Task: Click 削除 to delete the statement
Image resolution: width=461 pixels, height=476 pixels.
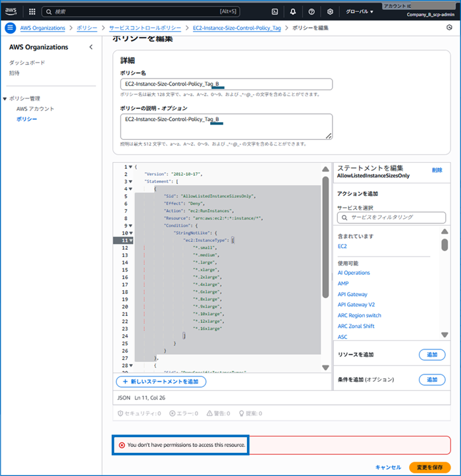Action: (437, 170)
